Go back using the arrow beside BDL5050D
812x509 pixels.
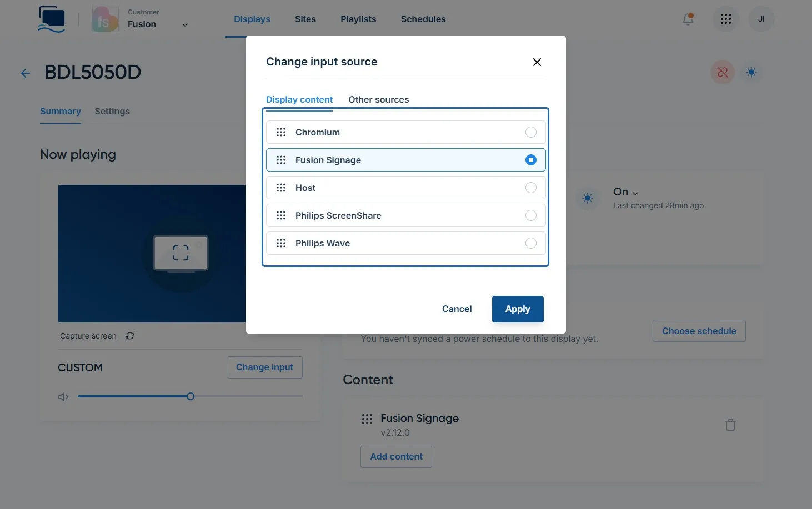pyautogui.click(x=26, y=73)
